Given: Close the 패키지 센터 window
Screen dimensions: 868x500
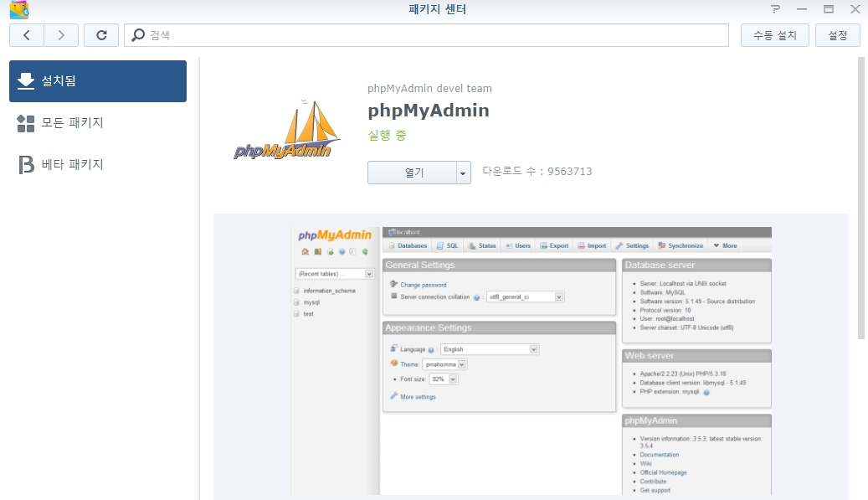Looking at the screenshot, I should (x=855, y=9).
